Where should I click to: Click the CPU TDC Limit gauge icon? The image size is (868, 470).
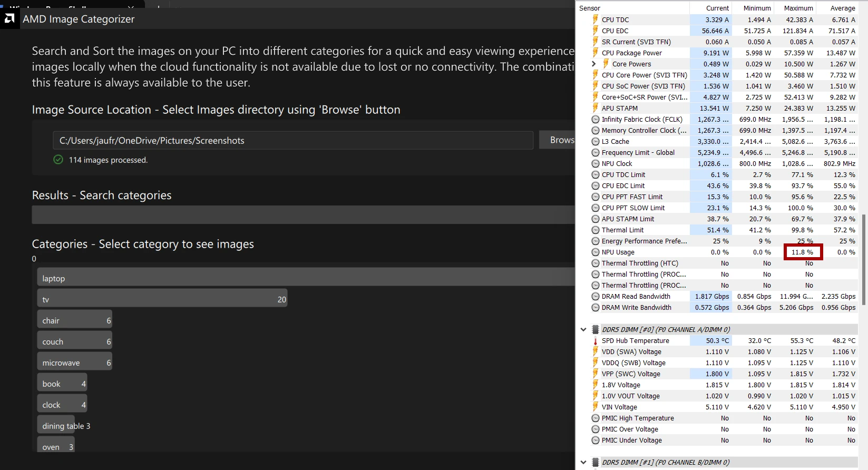click(596, 175)
